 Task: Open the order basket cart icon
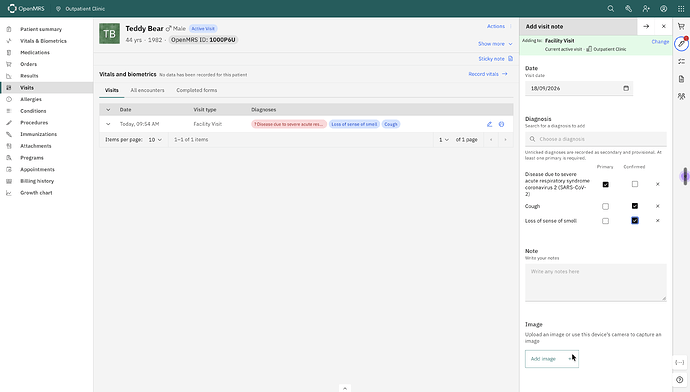click(681, 26)
